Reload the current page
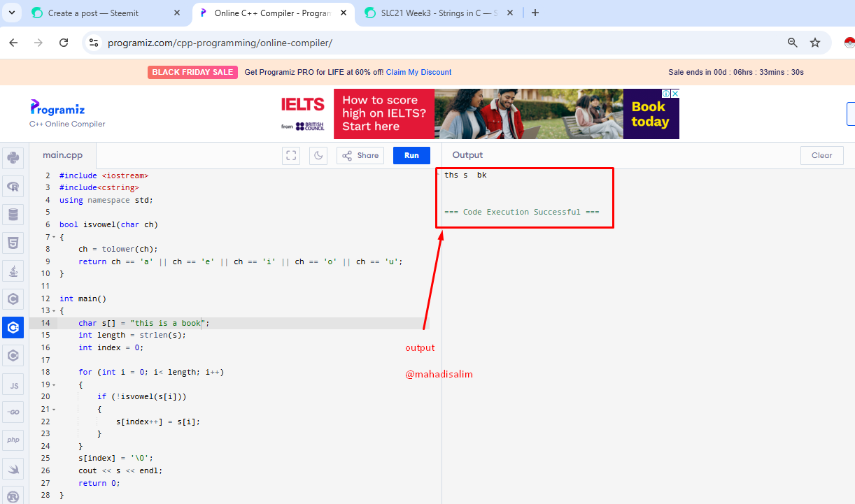 pos(64,43)
